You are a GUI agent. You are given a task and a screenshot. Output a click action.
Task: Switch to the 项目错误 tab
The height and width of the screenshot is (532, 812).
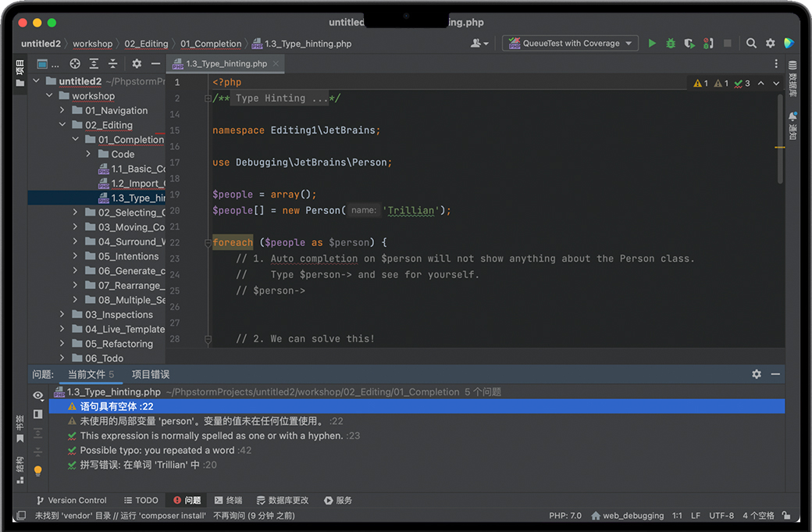click(x=151, y=374)
